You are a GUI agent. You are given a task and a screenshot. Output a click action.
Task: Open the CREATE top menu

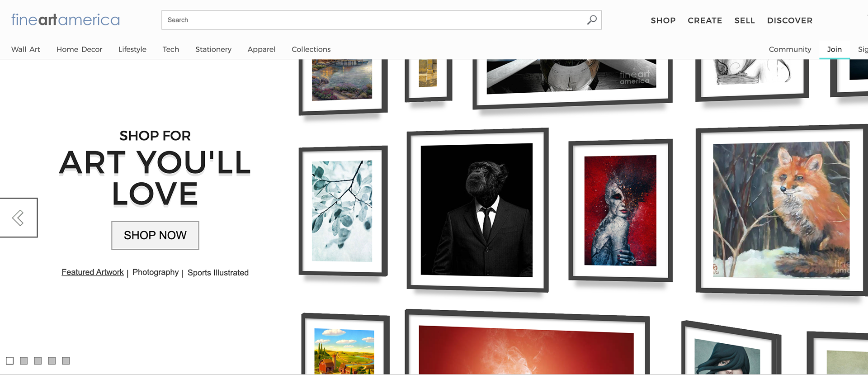click(x=705, y=20)
